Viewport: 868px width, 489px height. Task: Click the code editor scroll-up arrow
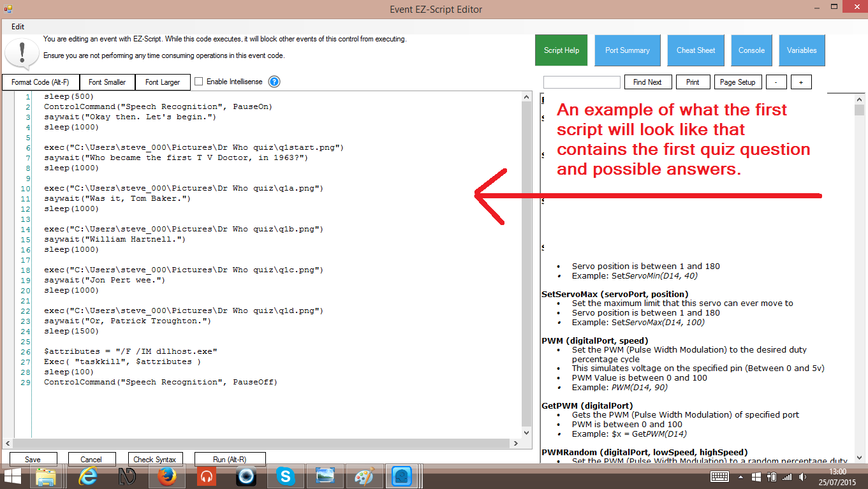[527, 96]
